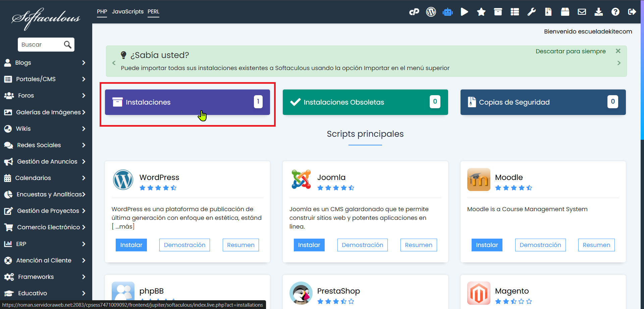Open the Gestión de Proyectos menu item

pos(46,211)
